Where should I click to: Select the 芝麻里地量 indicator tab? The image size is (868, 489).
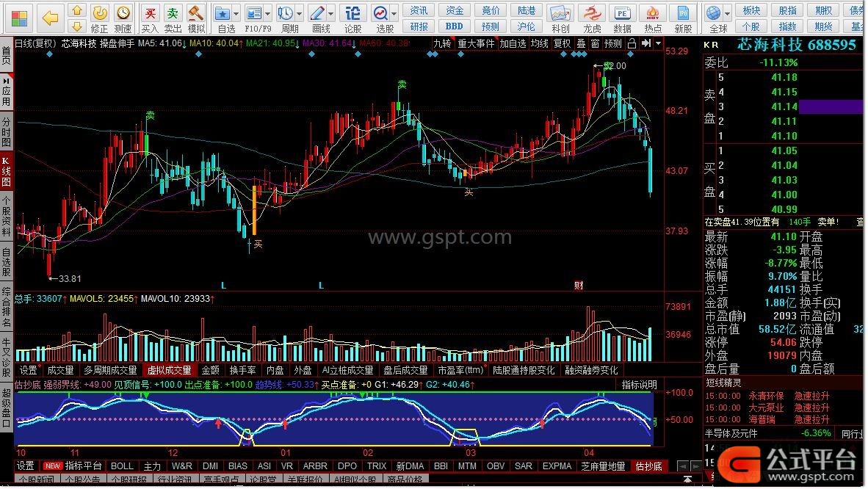point(603,466)
